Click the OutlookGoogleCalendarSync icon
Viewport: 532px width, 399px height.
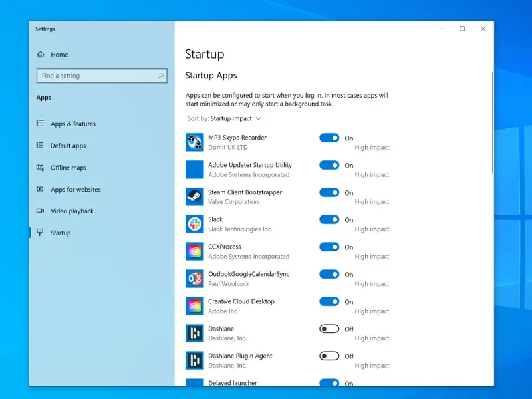[x=194, y=279]
